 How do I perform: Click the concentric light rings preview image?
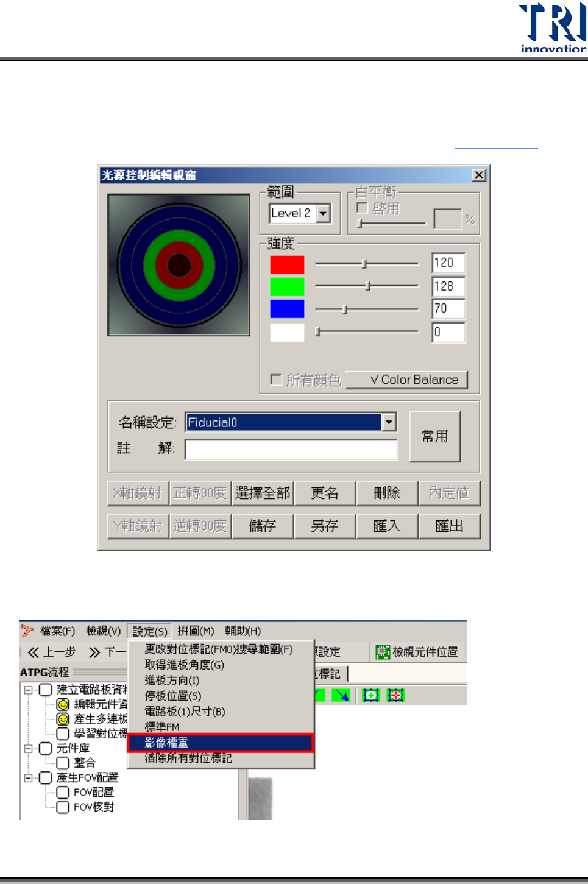pyautogui.click(x=179, y=265)
